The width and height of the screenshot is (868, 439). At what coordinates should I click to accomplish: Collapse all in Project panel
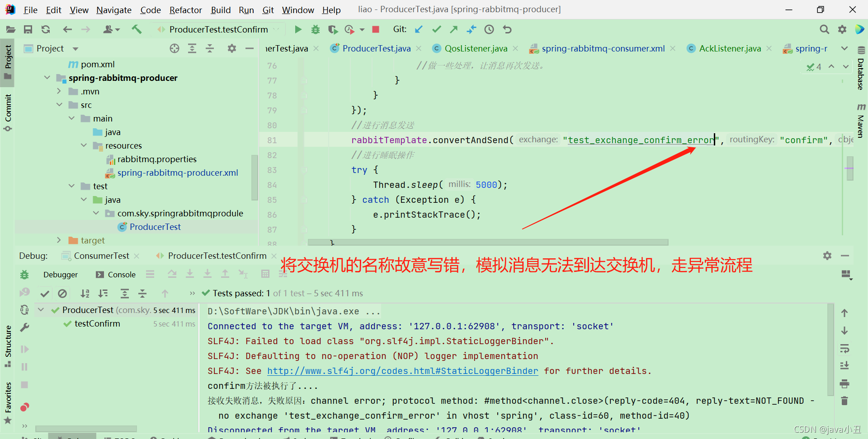(x=210, y=48)
